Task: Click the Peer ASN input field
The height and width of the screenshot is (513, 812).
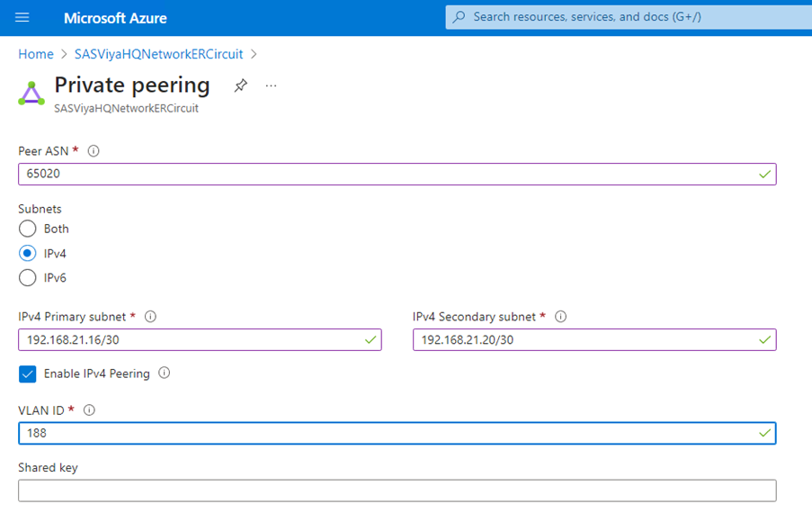Action: coord(387,174)
